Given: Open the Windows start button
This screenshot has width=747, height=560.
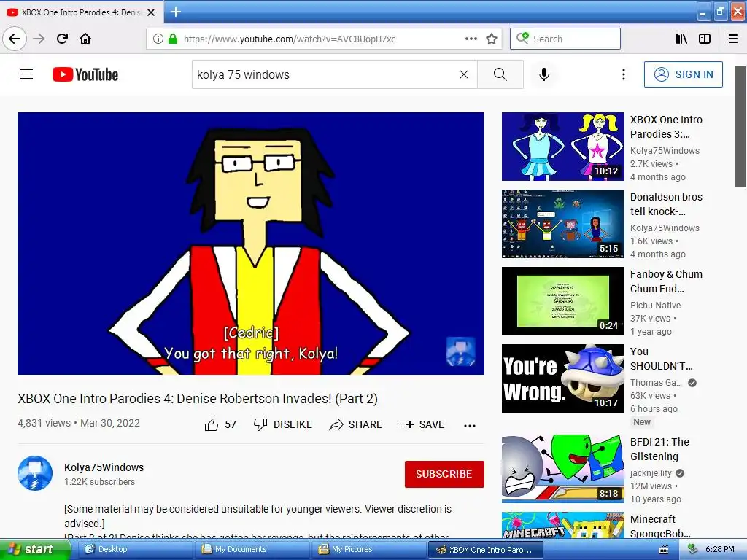Looking at the screenshot, I should click(35, 549).
